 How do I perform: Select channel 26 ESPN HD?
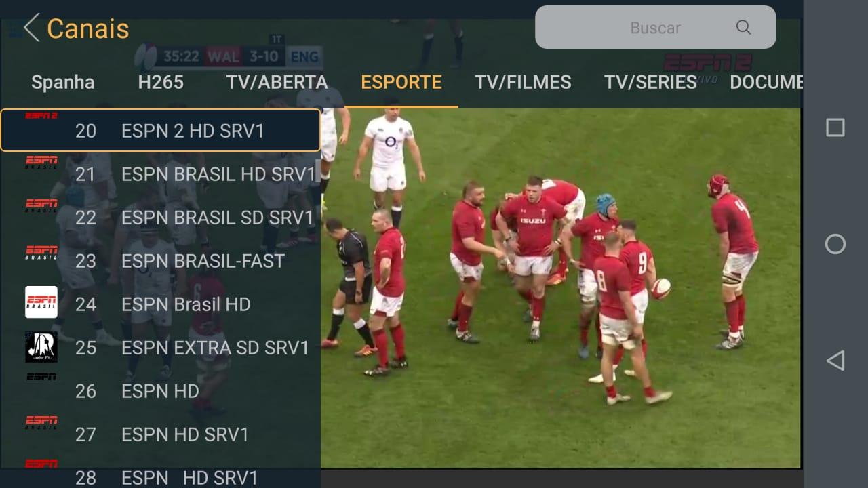160,391
